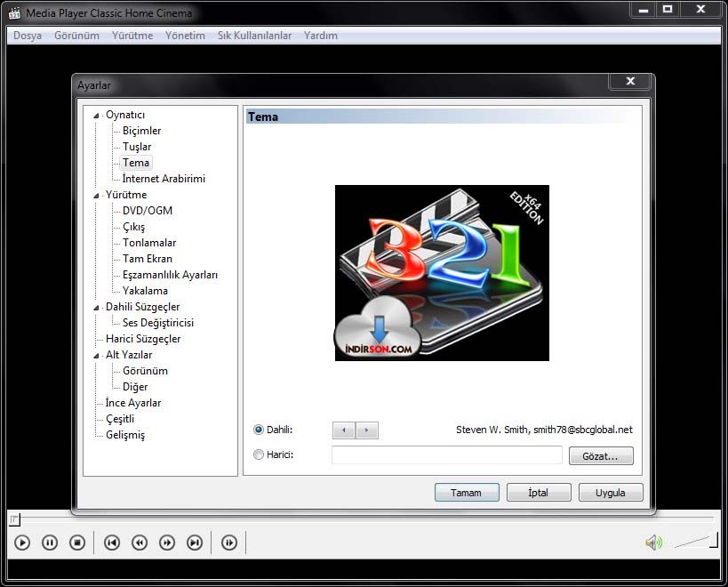The width and height of the screenshot is (728, 587).
Task: Select Ses Değiştiricisi tree item
Action: 158,323
